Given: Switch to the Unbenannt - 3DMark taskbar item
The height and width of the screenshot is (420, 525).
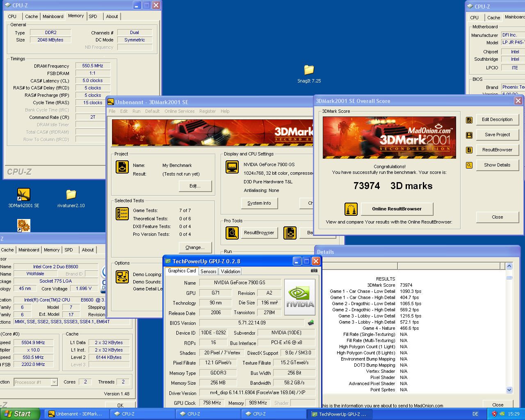Looking at the screenshot, I should click(x=76, y=414).
